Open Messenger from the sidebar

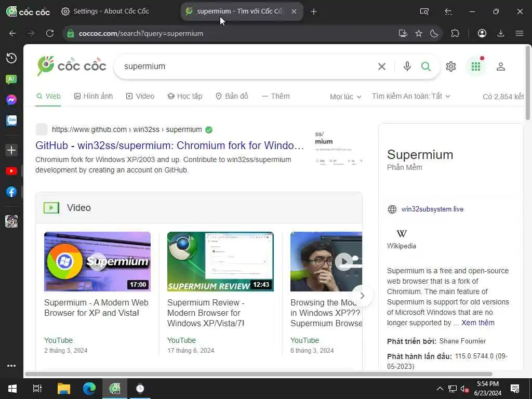[x=11, y=100]
